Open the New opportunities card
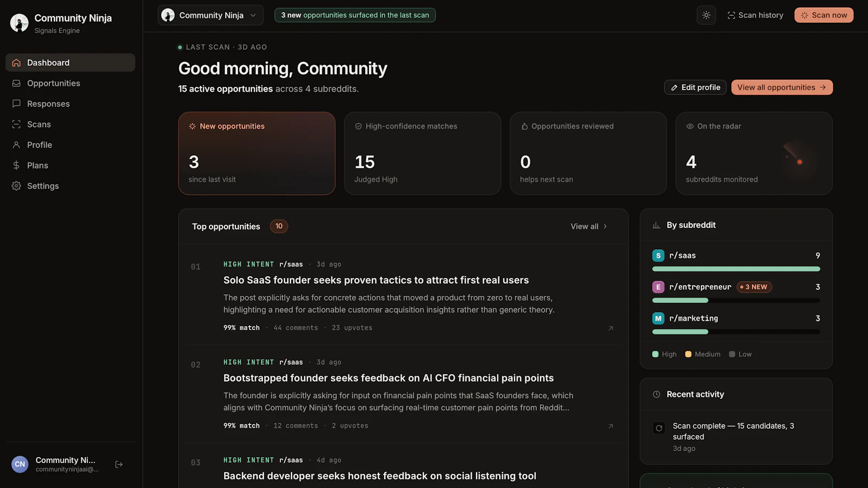 tap(257, 154)
